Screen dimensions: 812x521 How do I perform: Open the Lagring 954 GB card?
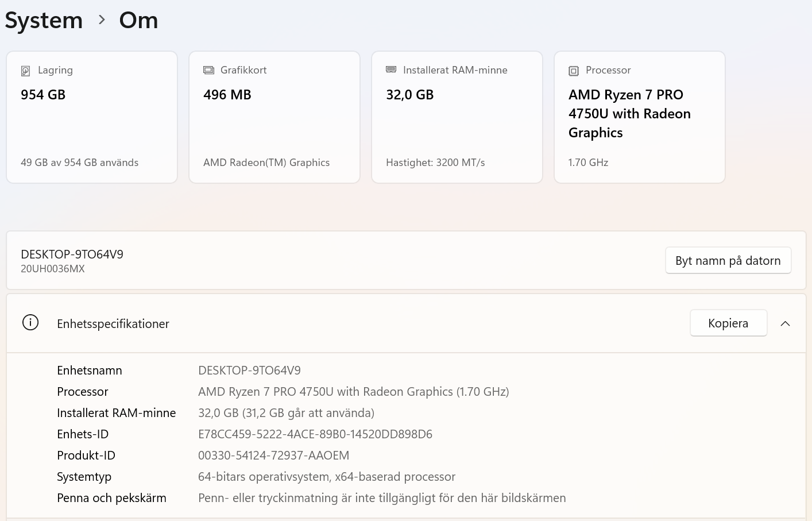[x=92, y=117]
